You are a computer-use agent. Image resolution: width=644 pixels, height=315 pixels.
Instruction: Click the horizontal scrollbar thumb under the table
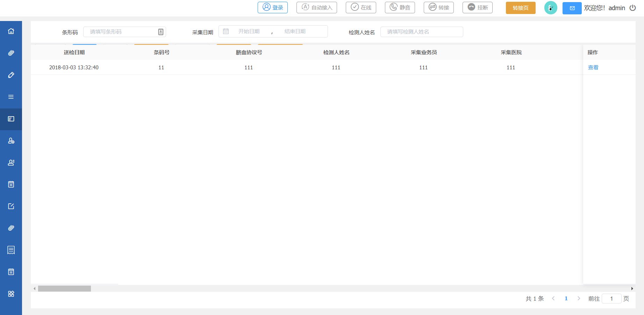[64, 288]
